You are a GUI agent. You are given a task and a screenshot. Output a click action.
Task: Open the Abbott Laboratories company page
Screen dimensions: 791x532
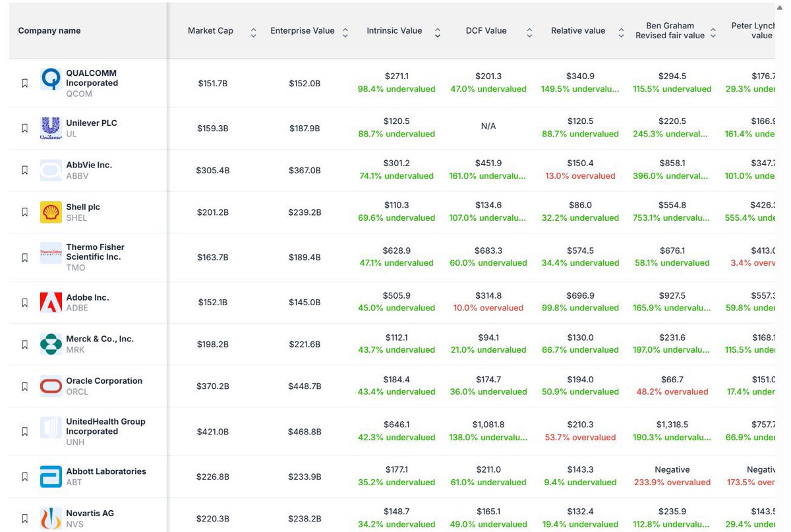[105, 471]
